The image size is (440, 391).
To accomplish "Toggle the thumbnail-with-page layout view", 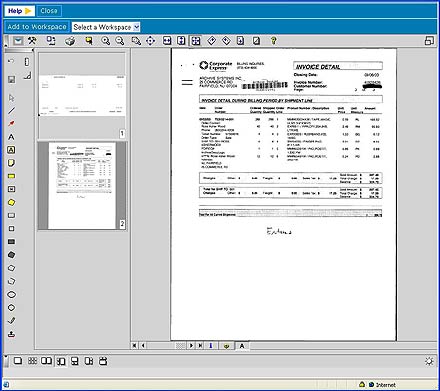I will 61,361.
